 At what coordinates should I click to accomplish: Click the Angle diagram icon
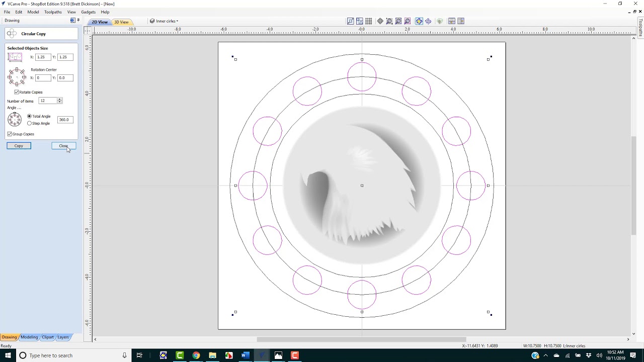point(15,120)
